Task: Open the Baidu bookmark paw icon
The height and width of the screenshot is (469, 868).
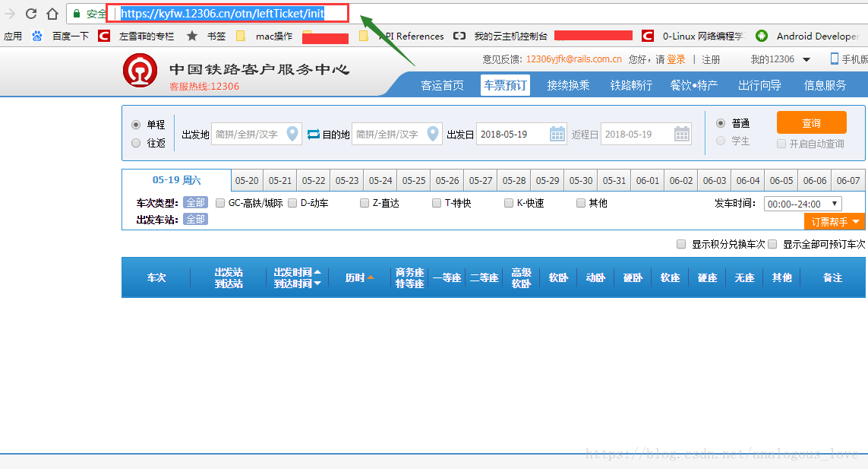Action: [37, 36]
